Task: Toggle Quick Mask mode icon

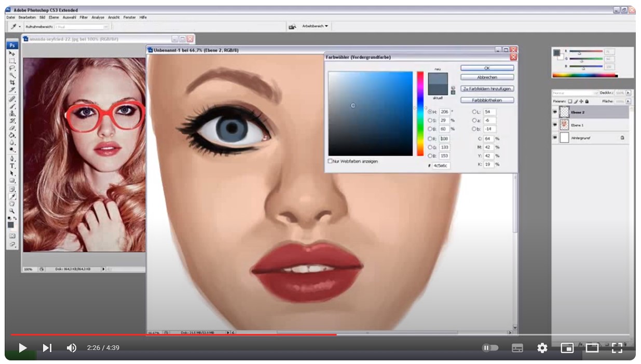Action: (x=12, y=236)
